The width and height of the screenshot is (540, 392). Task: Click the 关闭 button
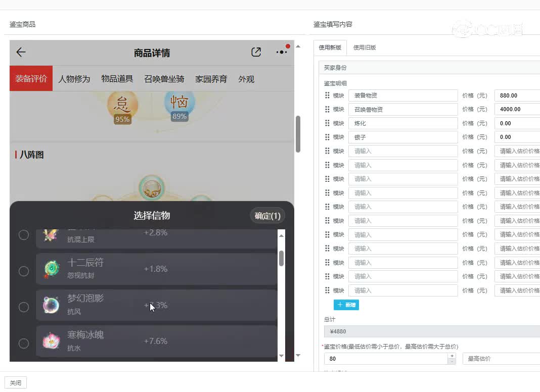coord(16,383)
